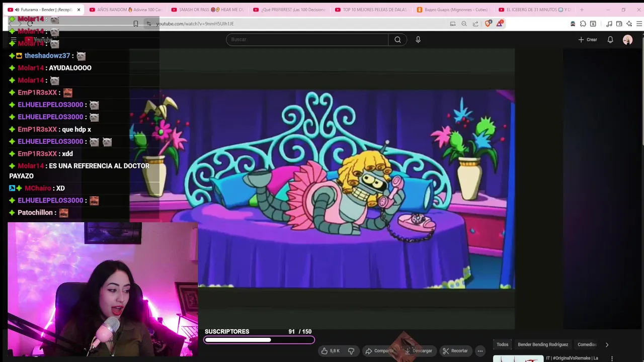Image resolution: width=644 pixels, height=362 pixels.
Task: Select the Bender Bending Rodríguez chip
Action: click(x=543, y=344)
